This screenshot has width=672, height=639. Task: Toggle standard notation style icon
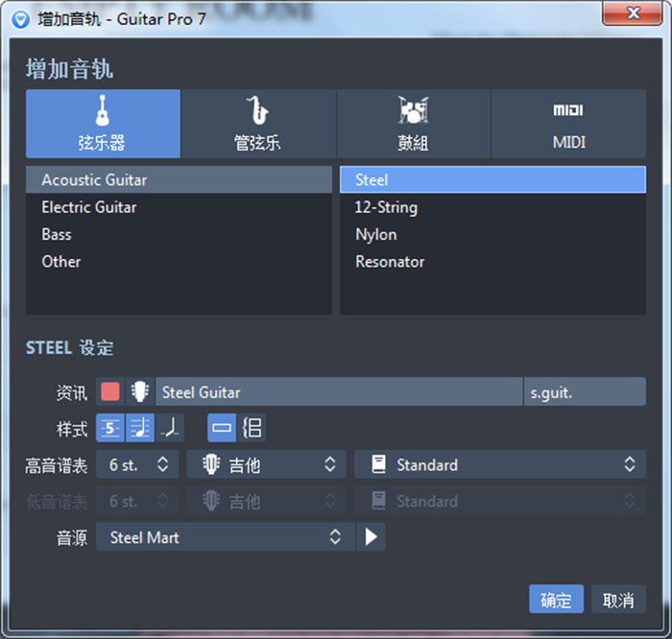point(140,428)
